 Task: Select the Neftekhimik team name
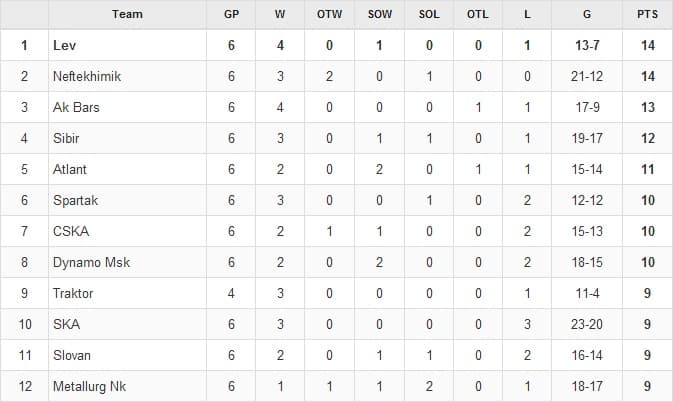(86, 76)
